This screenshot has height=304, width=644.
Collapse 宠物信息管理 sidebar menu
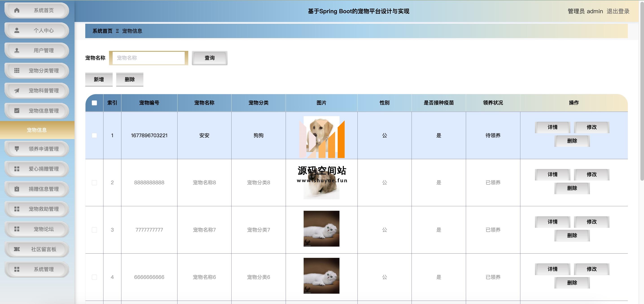tap(37, 111)
